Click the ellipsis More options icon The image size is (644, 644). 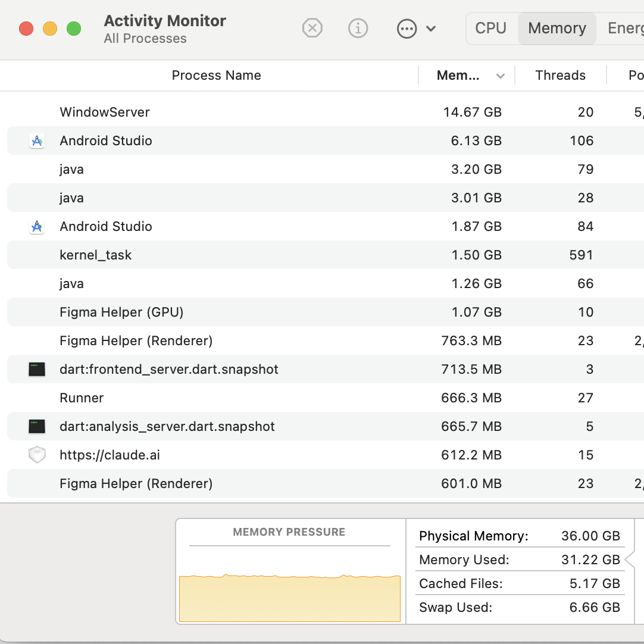coord(407,29)
